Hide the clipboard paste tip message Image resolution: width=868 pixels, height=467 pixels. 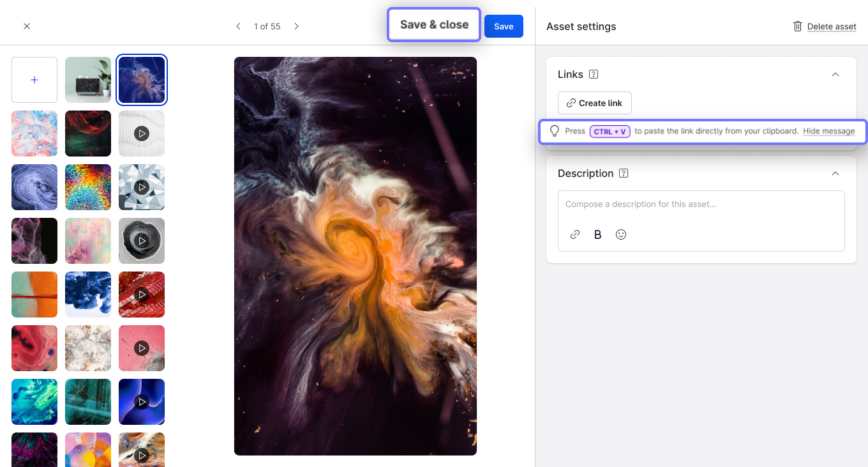(828, 131)
